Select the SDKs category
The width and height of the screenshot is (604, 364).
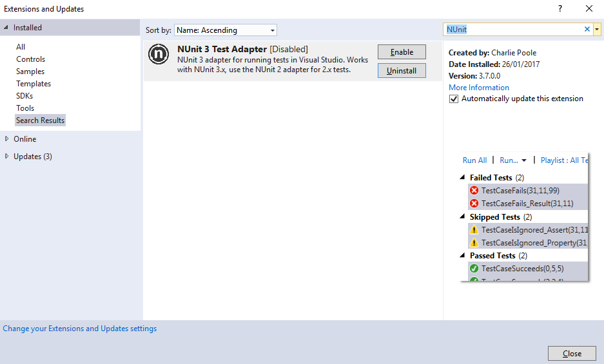click(x=24, y=96)
